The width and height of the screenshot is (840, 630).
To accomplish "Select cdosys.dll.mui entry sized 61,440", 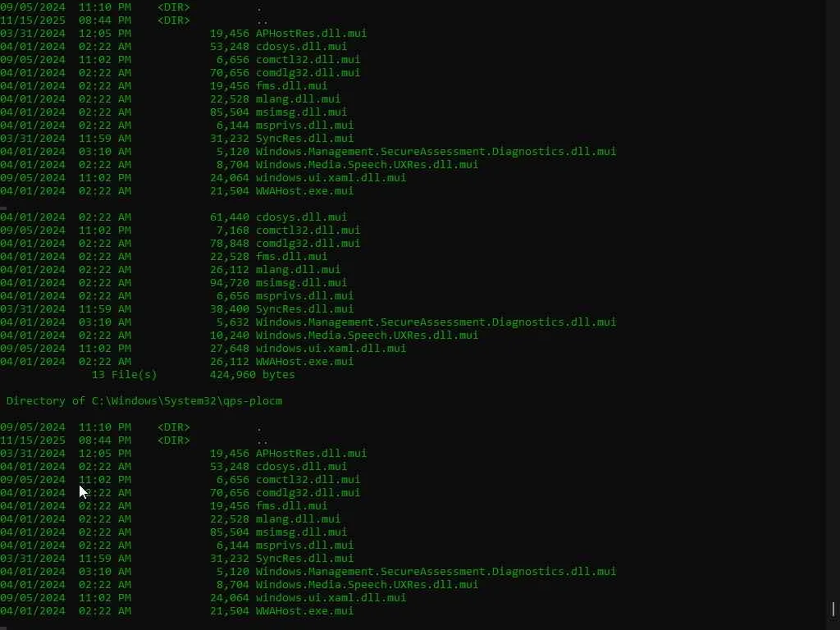I will (301, 217).
